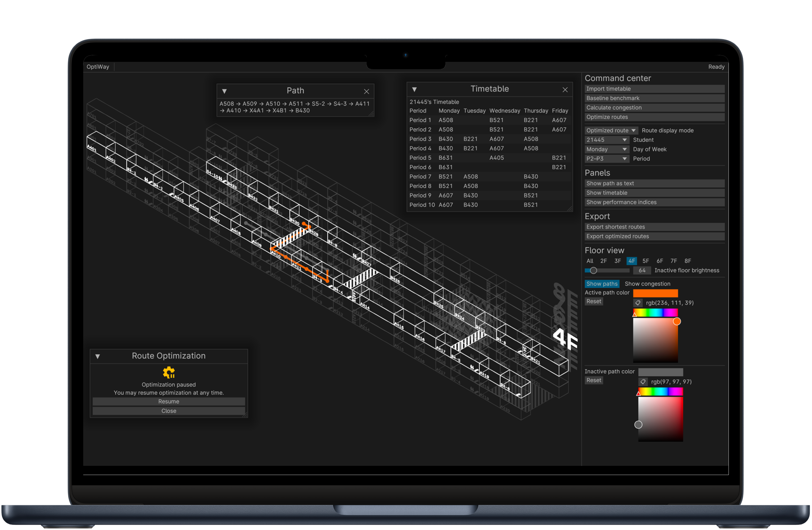Click the Timetable panel resize grip
Image resolution: width=812 pixels, height=530 pixels.
(x=569, y=209)
